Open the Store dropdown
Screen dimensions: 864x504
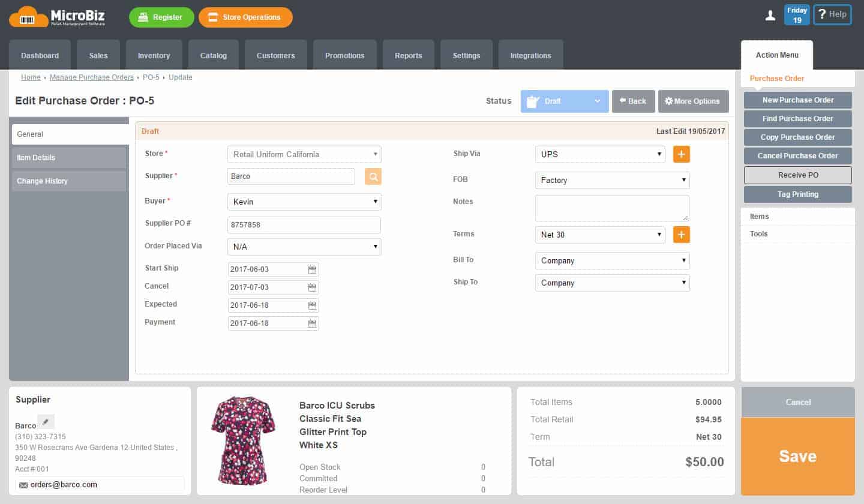(x=304, y=154)
